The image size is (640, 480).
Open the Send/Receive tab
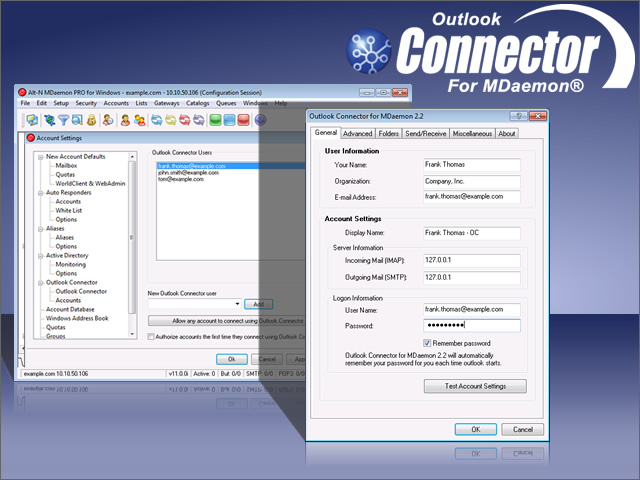click(x=426, y=133)
